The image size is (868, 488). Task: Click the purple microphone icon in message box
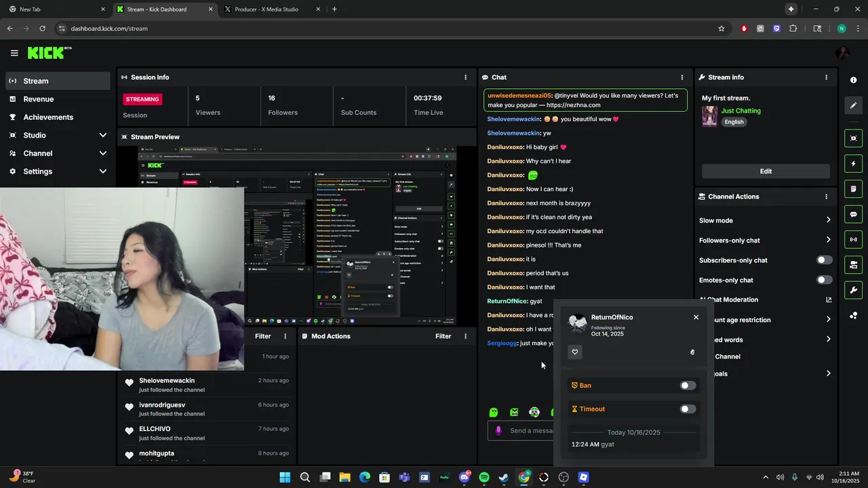coord(498,430)
